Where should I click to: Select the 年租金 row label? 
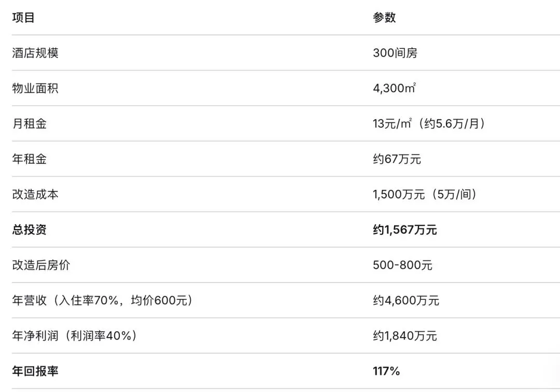click(30, 159)
